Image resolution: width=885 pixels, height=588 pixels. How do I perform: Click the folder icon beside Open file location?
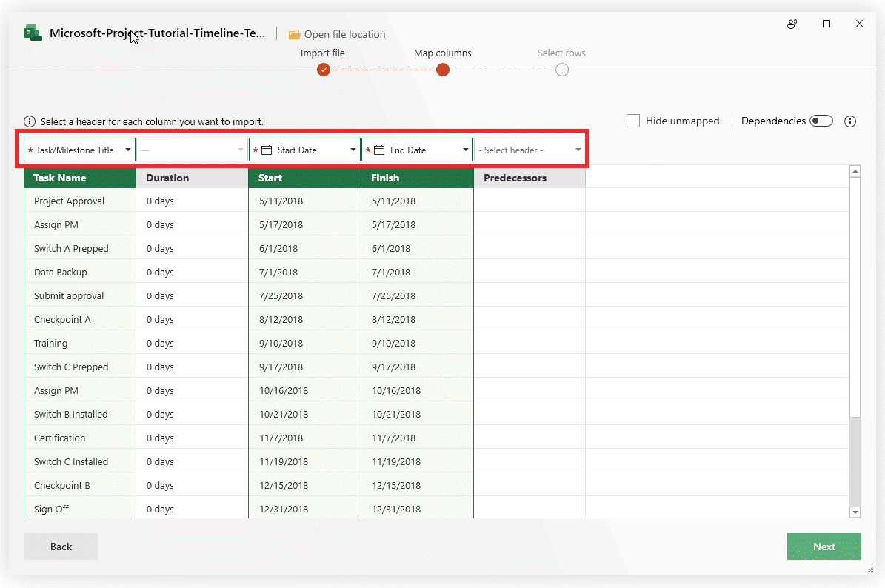tap(294, 34)
